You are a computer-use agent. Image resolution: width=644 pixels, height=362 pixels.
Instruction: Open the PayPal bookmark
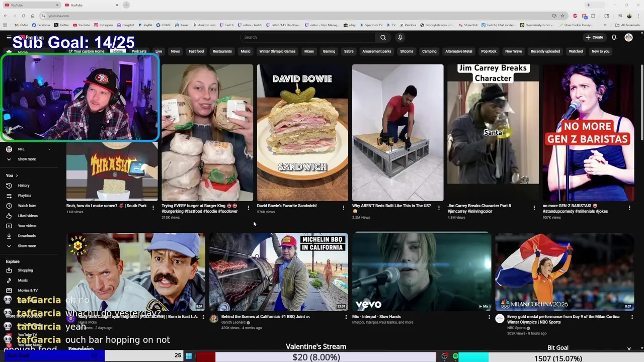145,25
